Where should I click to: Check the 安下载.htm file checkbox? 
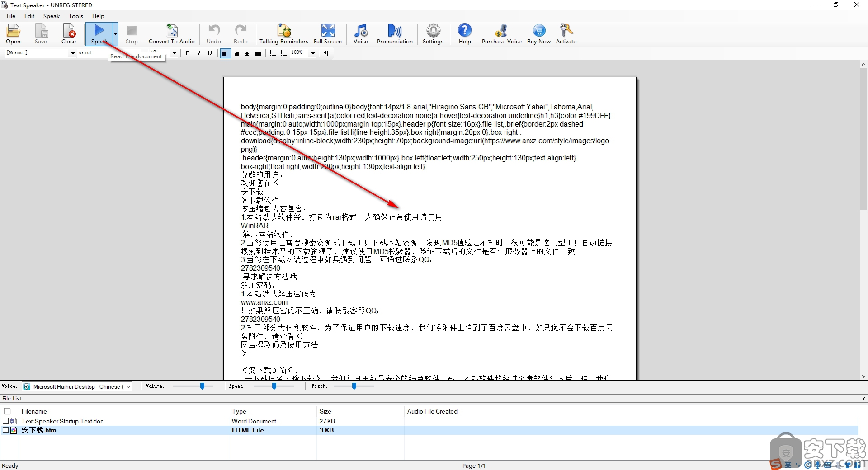click(x=6, y=430)
